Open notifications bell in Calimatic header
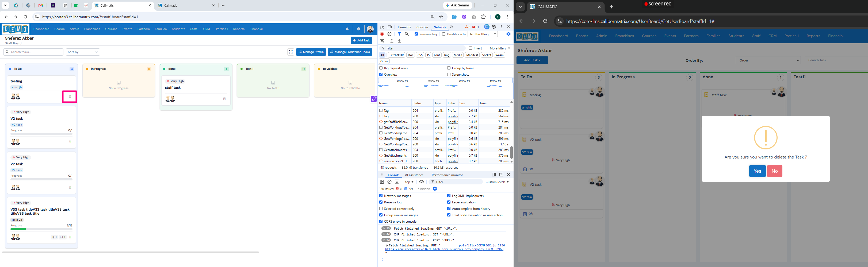This screenshot has height=267, width=868. 347,29
